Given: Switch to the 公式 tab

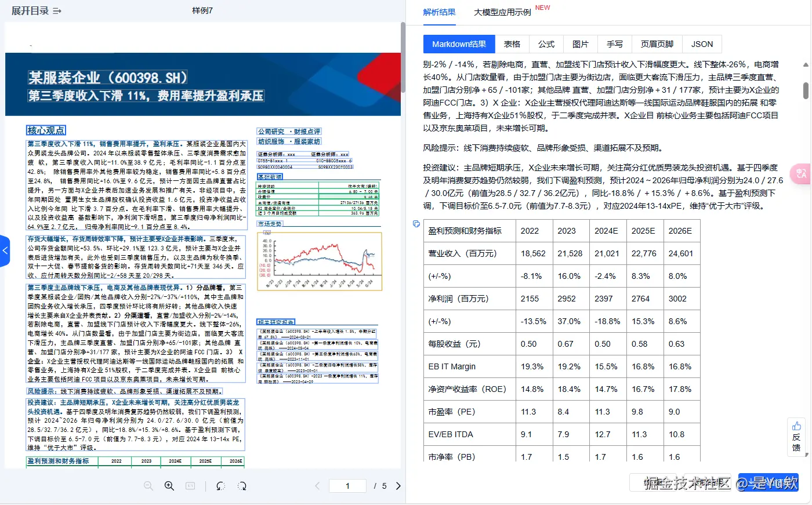Looking at the screenshot, I should pyautogui.click(x=546, y=44).
